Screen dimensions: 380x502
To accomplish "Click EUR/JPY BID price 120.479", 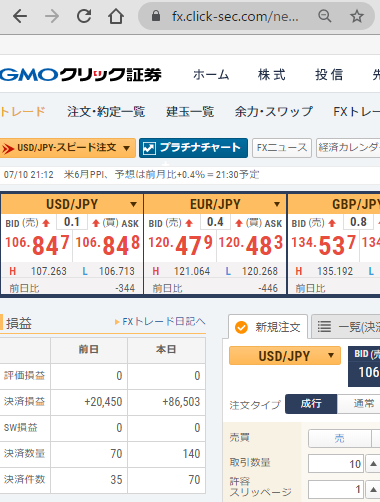I will (180, 245).
